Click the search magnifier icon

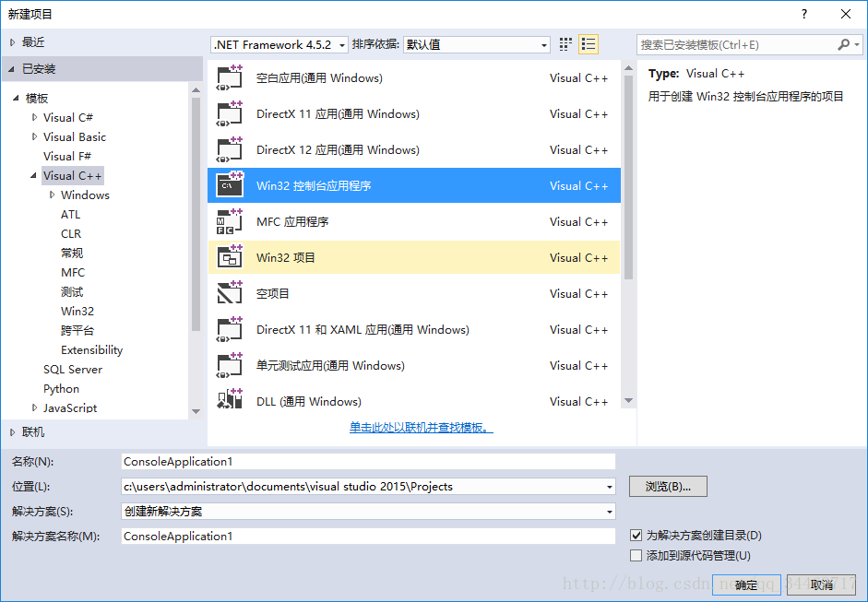(x=843, y=44)
